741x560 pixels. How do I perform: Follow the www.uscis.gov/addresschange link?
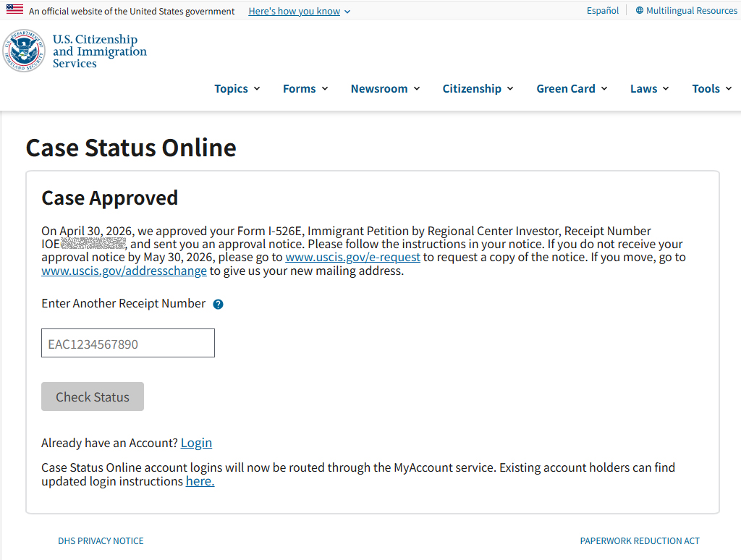[124, 271]
